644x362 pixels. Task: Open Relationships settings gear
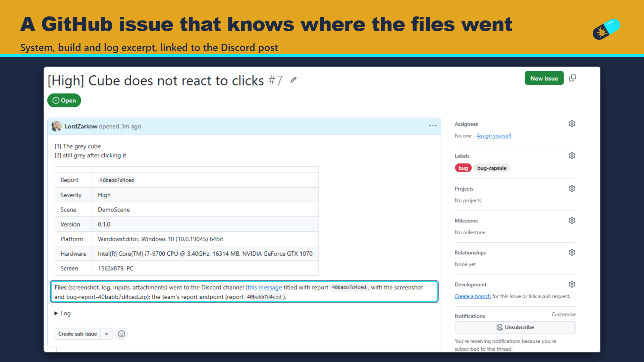(x=572, y=252)
